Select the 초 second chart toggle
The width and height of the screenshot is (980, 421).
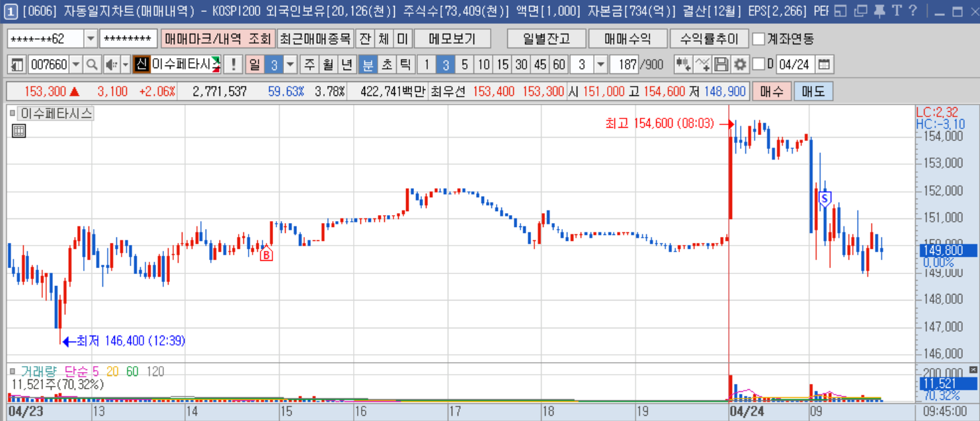point(387,65)
